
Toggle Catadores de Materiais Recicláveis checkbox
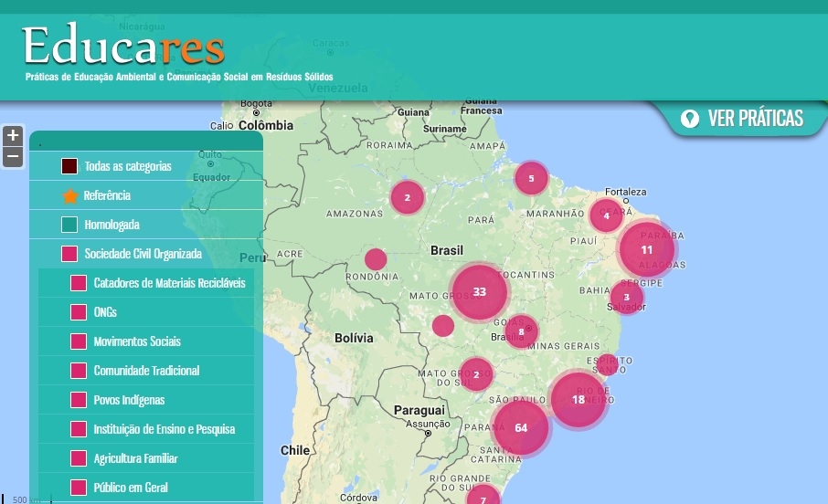79,283
